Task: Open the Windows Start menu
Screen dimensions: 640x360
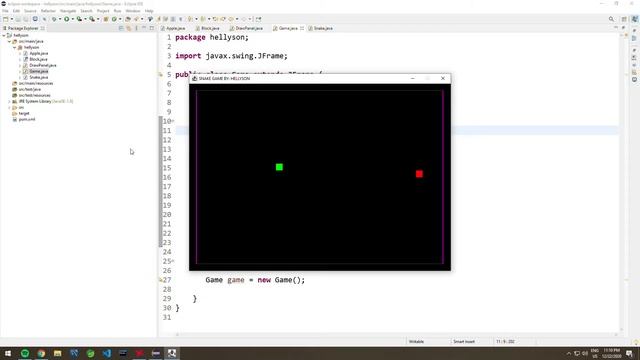Action: [8, 353]
